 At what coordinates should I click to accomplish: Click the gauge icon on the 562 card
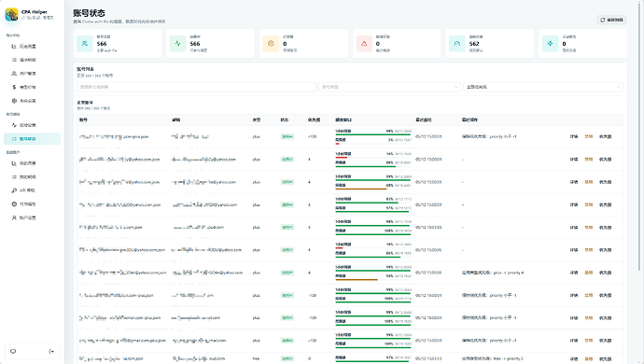coord(457,44)
